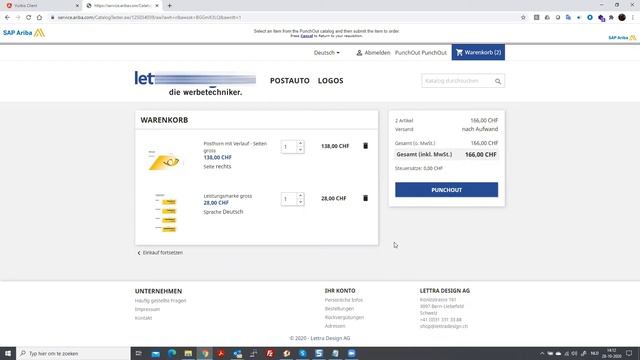Open the Warenkorb (2) cart button
640x360 pixels.
click(x=478, y=52)
